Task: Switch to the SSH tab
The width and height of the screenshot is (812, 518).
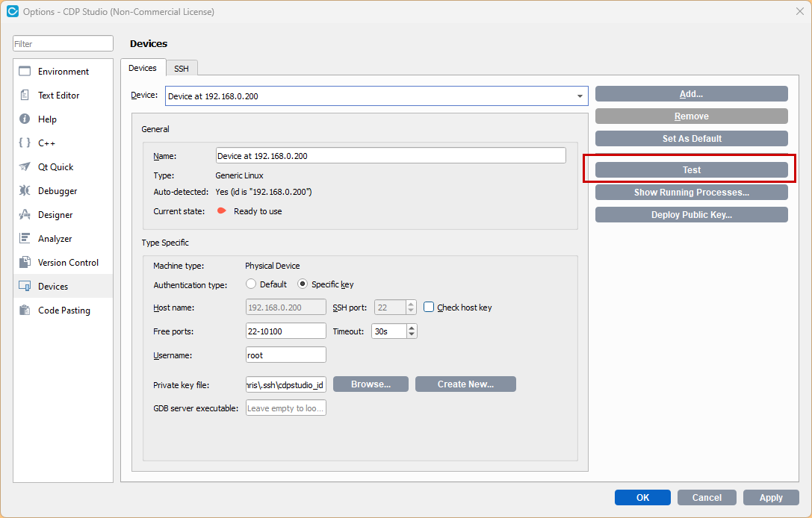Action: tap(182, 69)
